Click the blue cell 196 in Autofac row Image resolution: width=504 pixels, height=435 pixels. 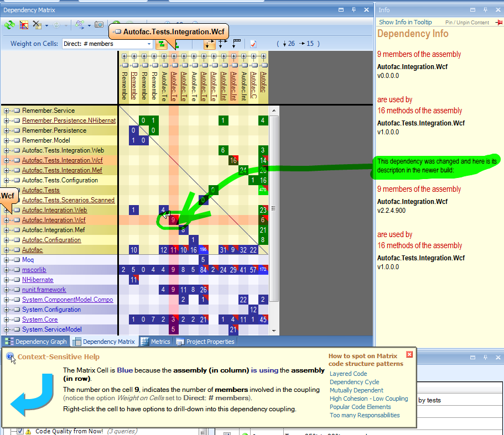click(x=203, y=250)
